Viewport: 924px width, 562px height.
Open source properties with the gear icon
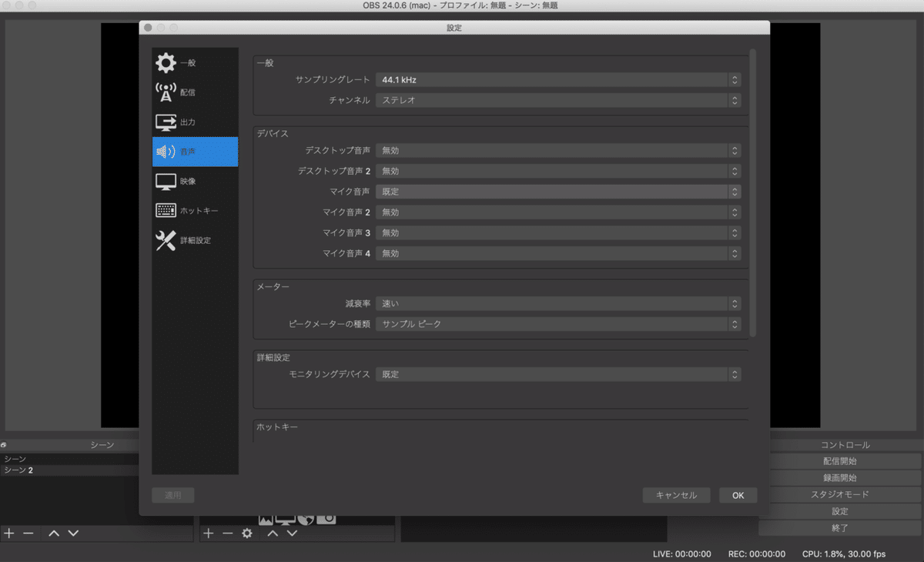click(x=247, y=533)
